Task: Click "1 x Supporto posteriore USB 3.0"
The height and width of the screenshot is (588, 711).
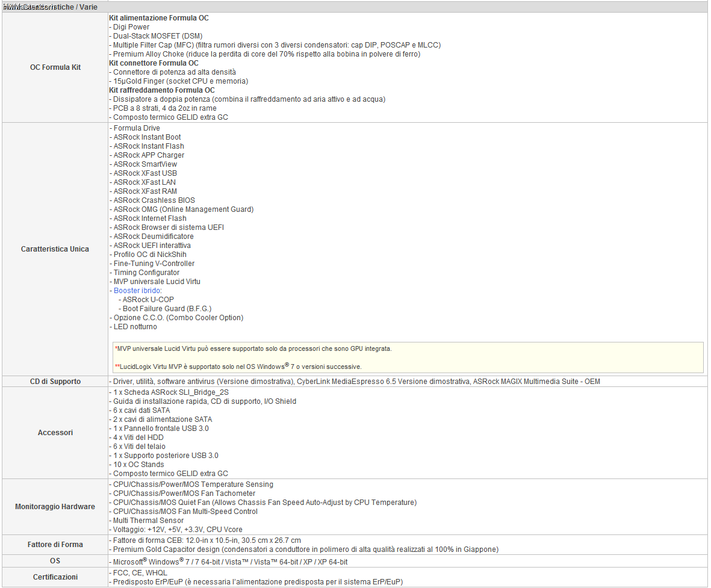Action: [164, 456]
